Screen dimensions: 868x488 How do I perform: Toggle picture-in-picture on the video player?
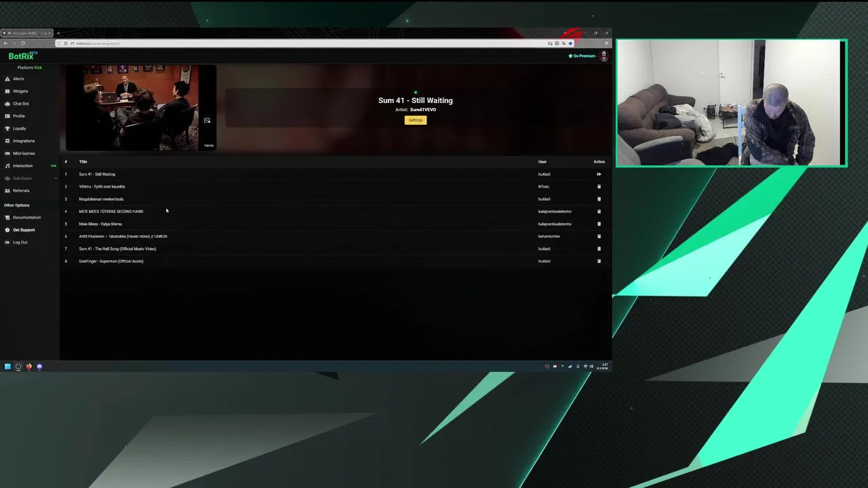coord(208,120)
